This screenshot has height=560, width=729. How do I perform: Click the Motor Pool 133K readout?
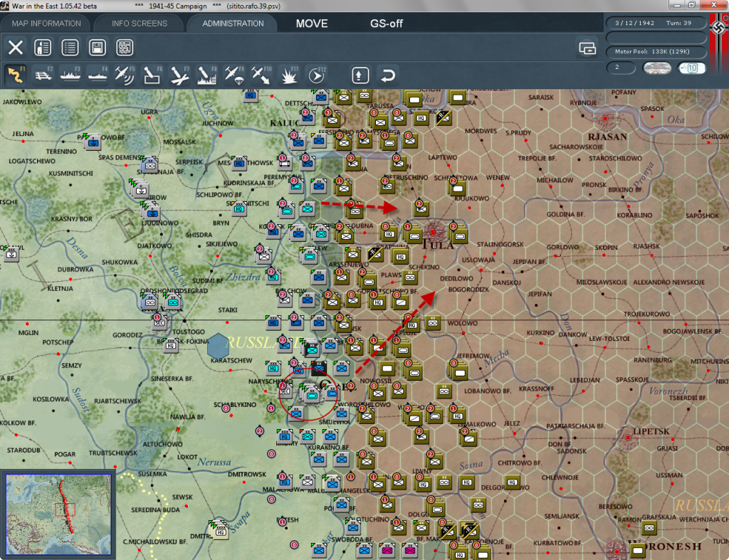point(656,51)
